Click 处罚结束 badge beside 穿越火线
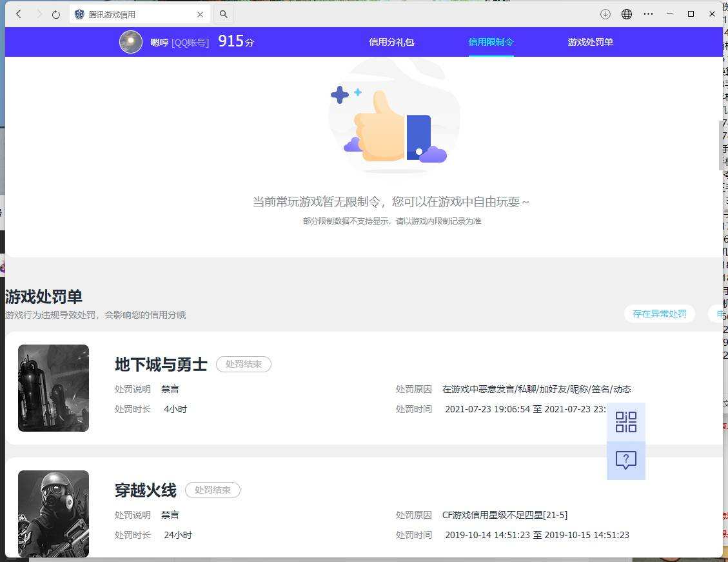Viewport: 728px width, 562px height. coord(213,490)
